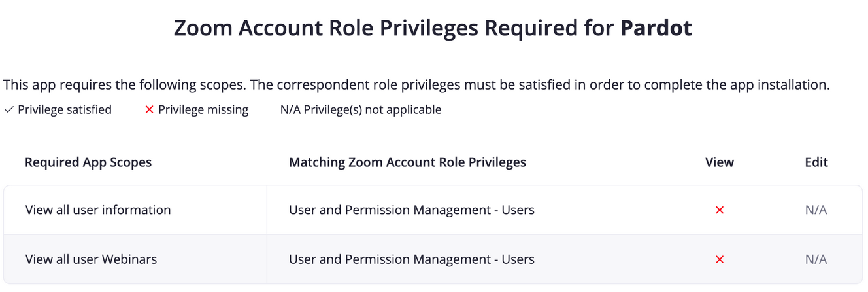Click the app scopes description sentence

[x=416, y=85]
